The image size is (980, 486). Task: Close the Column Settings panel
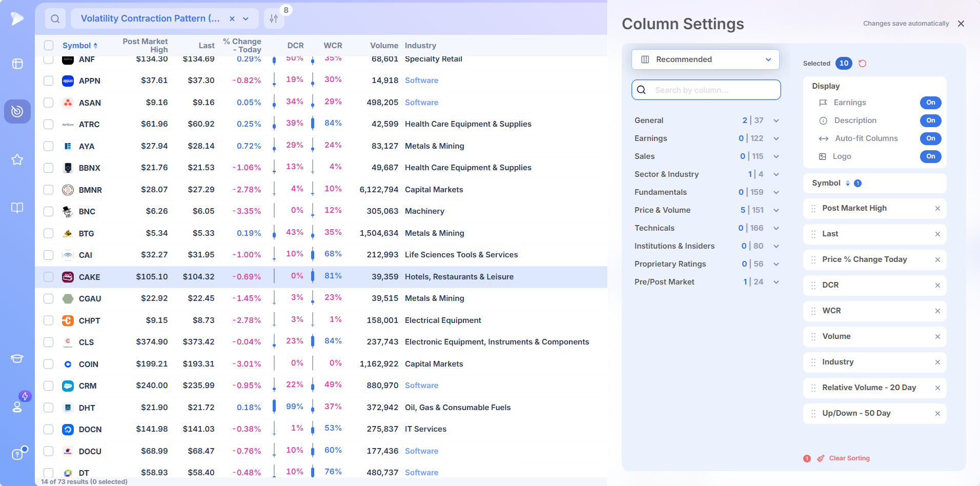[961, 24]
